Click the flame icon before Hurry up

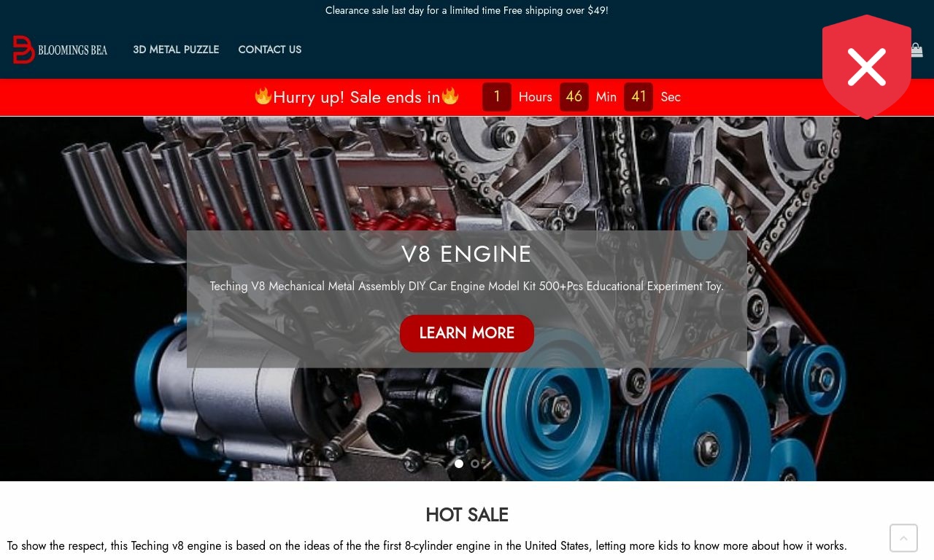[263, 96]
